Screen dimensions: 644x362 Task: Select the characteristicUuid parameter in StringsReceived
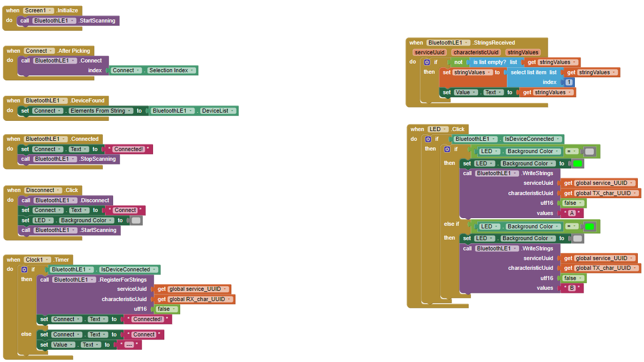(476, 52)
